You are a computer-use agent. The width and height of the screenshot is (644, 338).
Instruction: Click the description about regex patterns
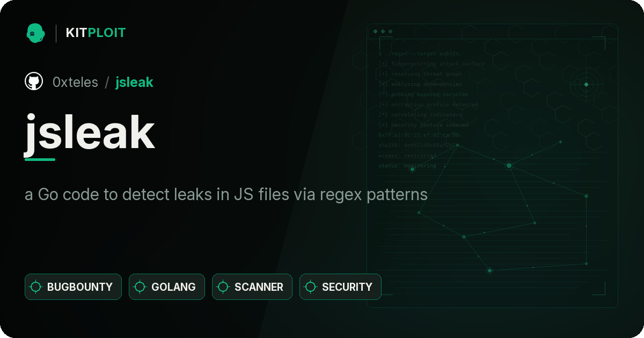[x=226, y=194]
